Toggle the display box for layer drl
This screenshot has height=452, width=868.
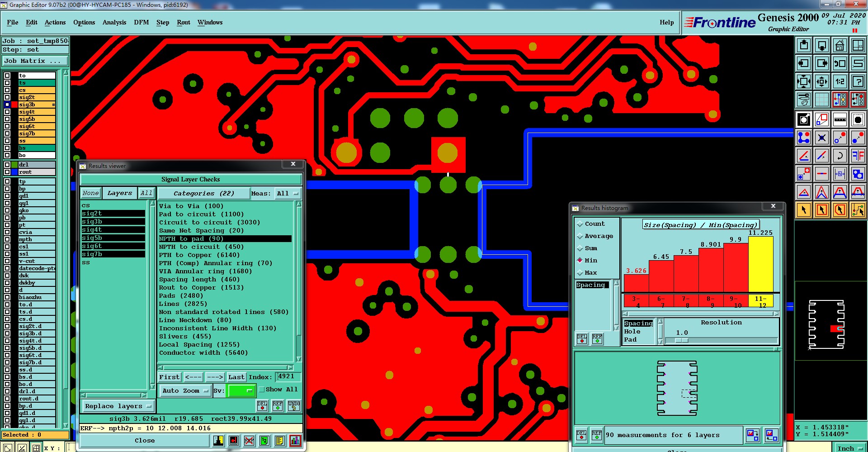7,165
